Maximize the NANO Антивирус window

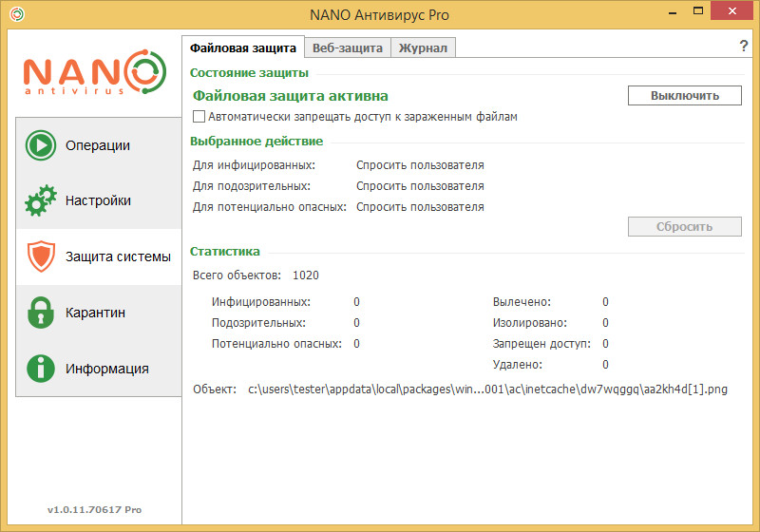click(x=698, y=11)
